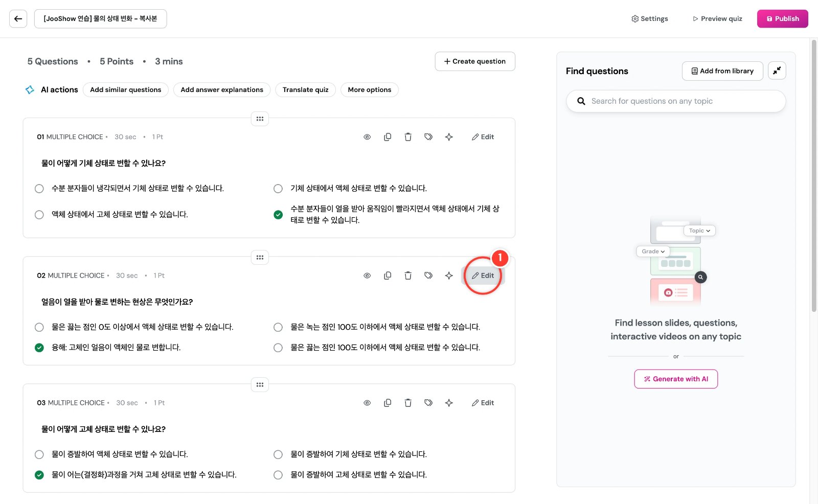Duplicate question 03 using copy icon
This screenshot has width=818, height=504.
point(388,403)
